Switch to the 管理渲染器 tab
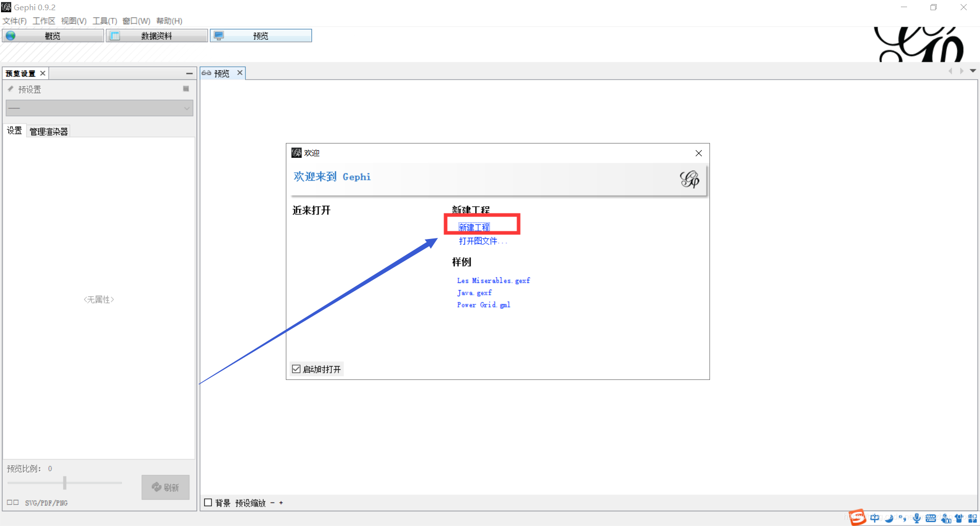The width and height of the screenshot is (980, 526). [x=48, y=131]
